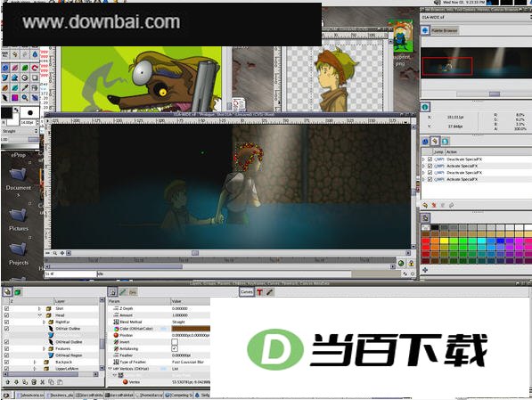Screen dimensions: 532x400
Task: Select the Rectangle tool in toolbox
Action: 35,78
